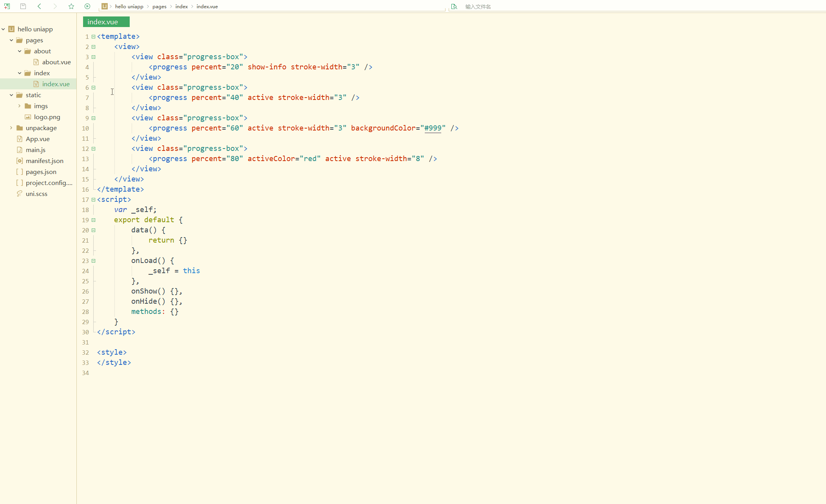
Task: Open pages.json from the file tree
Action: (x=41, y=172)
